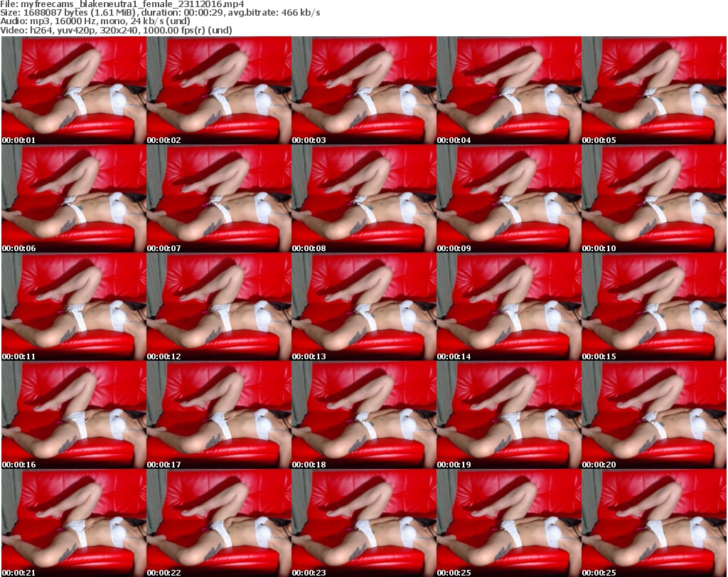
Task: Click the thumbnail stamped 00:00:11
Action: click(x=74, y=307)
